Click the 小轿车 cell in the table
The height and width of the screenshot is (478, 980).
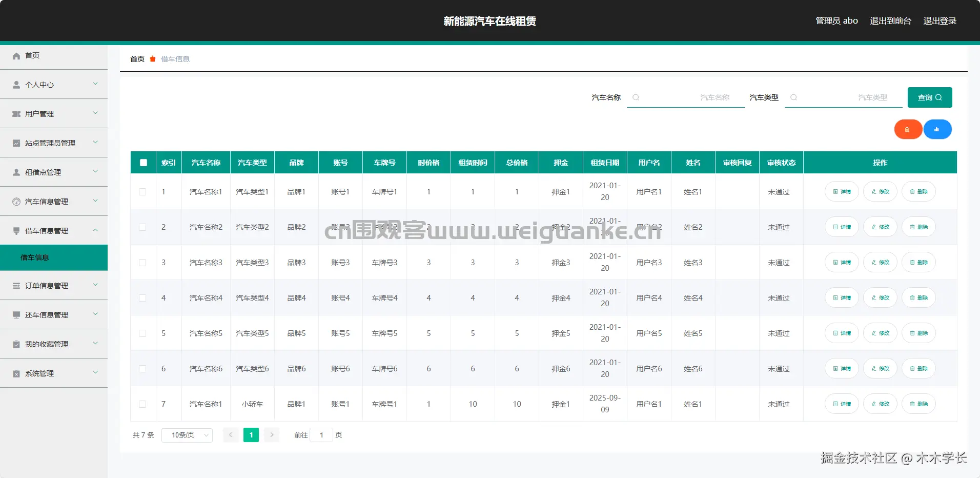point(252,404)
